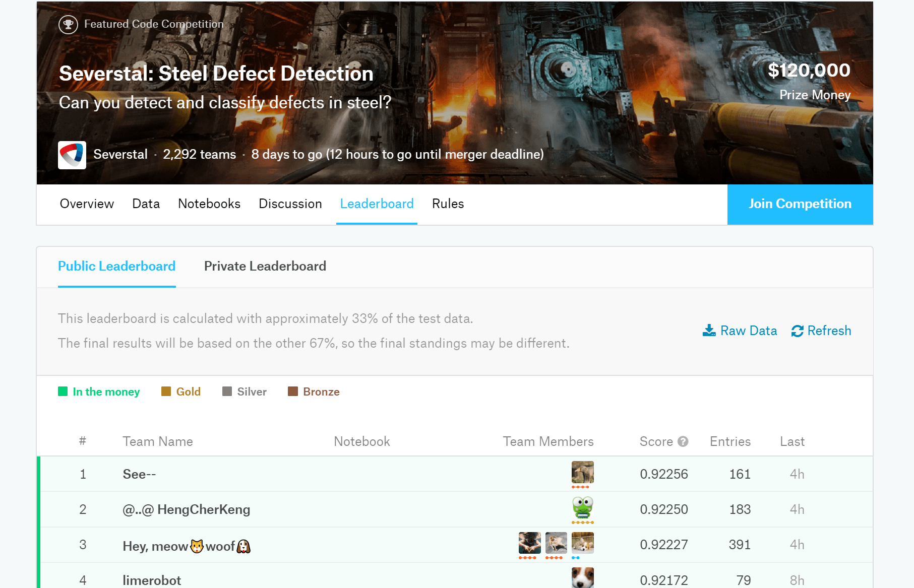This screenshot has width=914, height=588.
Task: Open first avatar of Hey, meow woof team
Action: tap(530, 543)
